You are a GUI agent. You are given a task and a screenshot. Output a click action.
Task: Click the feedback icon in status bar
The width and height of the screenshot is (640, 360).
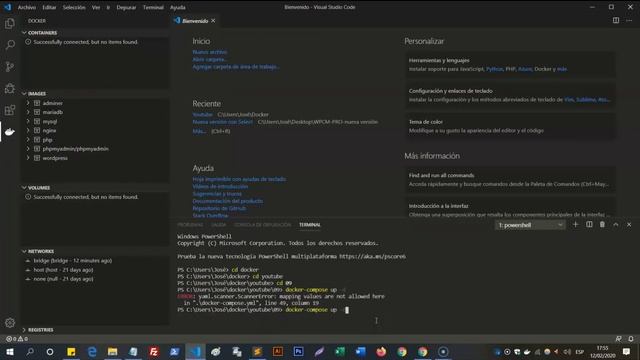click(x=618, y=339)
